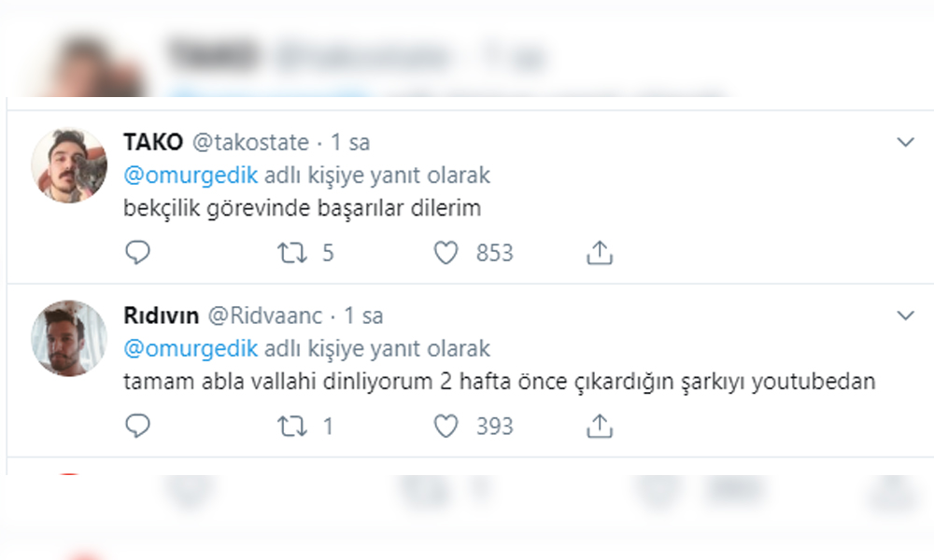Reply to TAKO's tweet
Image resolution: width=934 pixels, height=560 pixels.
(137, 252)
